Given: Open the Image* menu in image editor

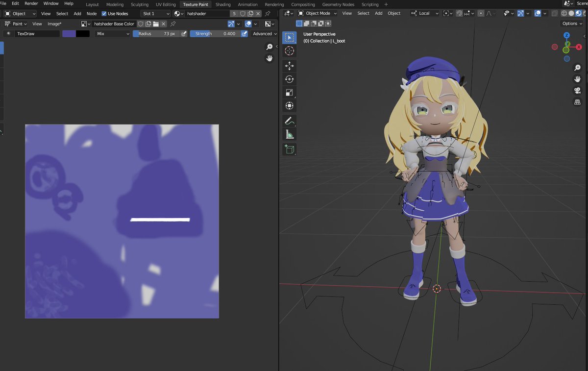Looking at the screenshot, I should [54, 24].
